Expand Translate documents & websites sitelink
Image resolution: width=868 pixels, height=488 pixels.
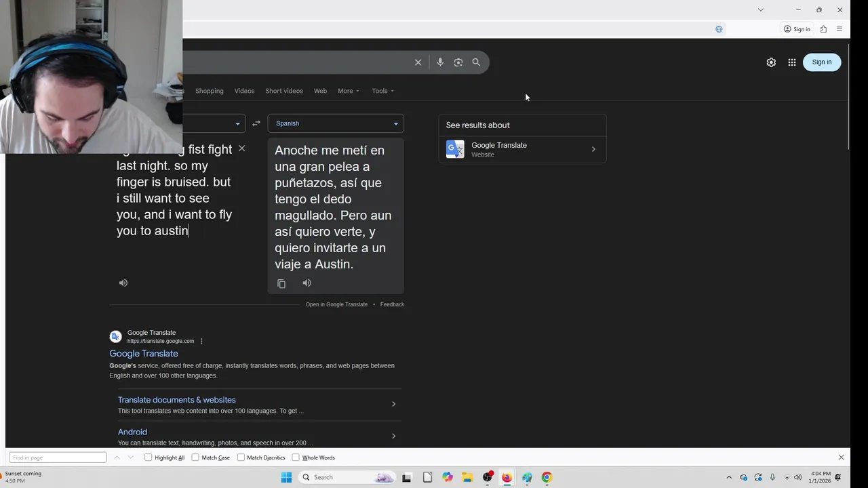click(x=393, y=404)
